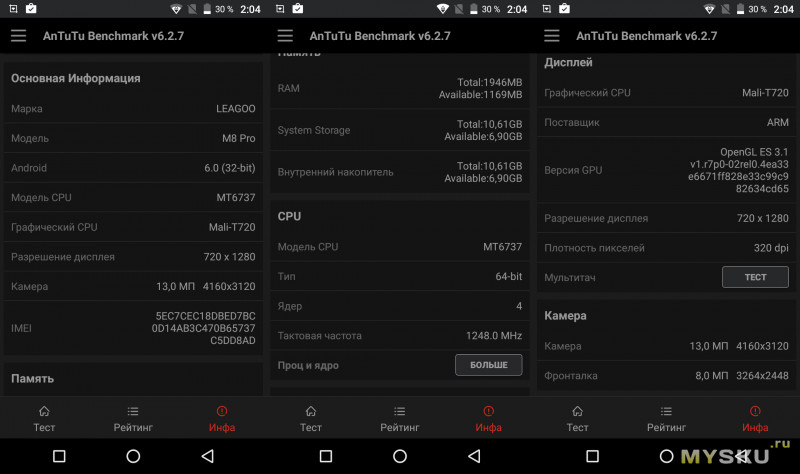The height and width of the screenshot is (474, 800).
Task: Open hamburger menu in middle screenshot
Action: pyautogui.click(x=285, y=36)
